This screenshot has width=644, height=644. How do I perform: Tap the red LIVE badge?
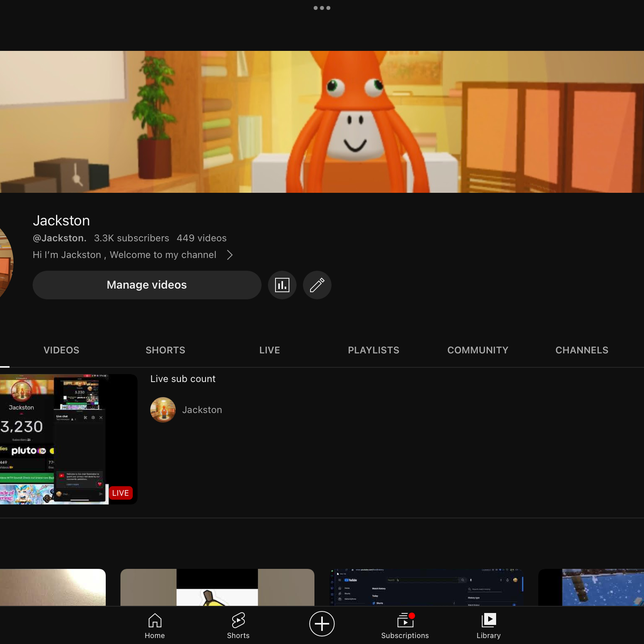click(x=120, y=493)
